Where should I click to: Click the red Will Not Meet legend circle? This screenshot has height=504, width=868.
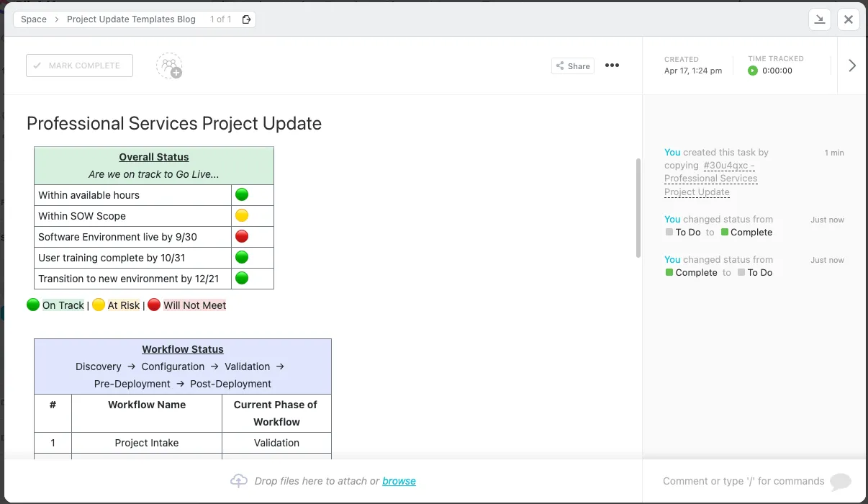click(154, 305)
